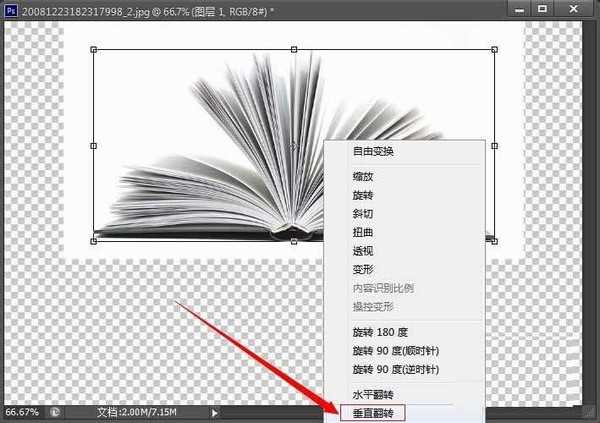Click the status bar preview icon beside zoom
Viewport: 600px width, 423px height.
point(56,411)
